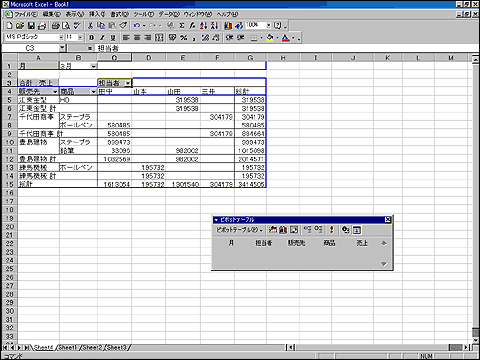This screenshot has width=480, height=360.
Task: Open the 表示 menu
Action: tap(75, 14)
